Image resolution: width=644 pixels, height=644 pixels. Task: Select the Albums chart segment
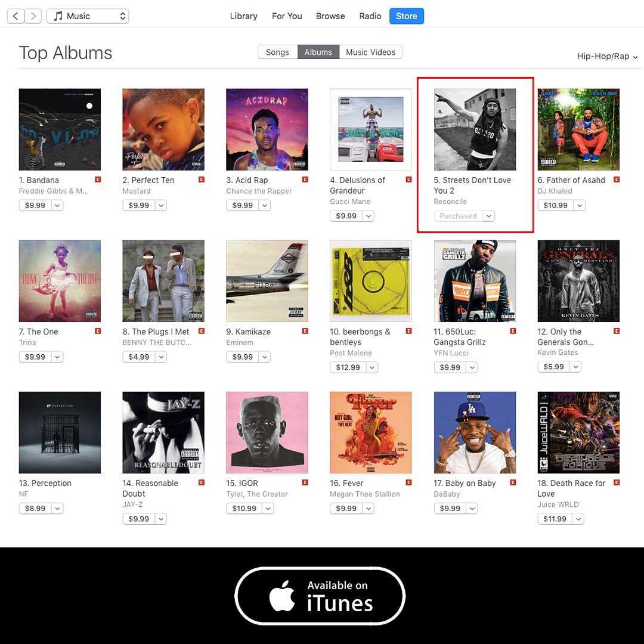(318, 52)
